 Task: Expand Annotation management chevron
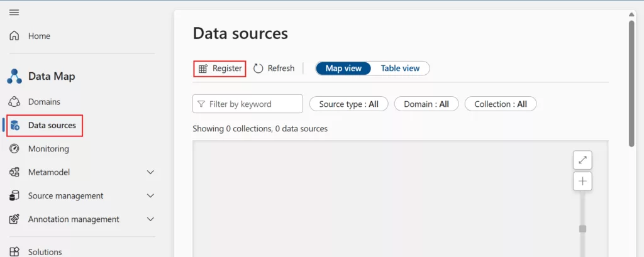pos(150,219)
